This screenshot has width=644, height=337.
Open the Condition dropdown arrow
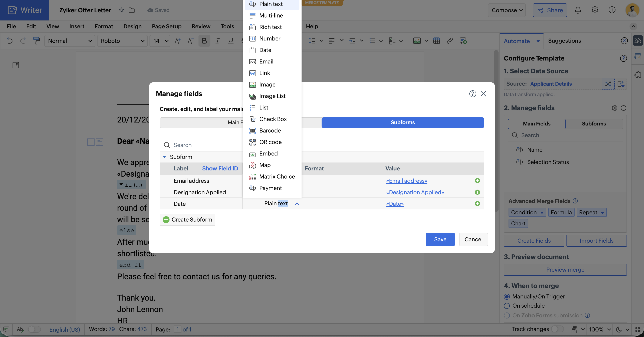pyautogui.click(x=542, y=213)
